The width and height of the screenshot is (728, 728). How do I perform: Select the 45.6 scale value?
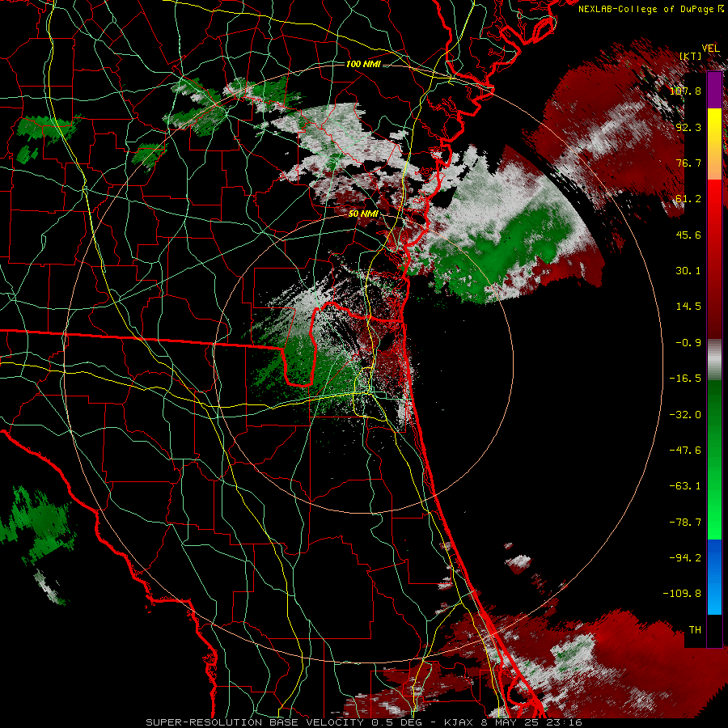688,235
